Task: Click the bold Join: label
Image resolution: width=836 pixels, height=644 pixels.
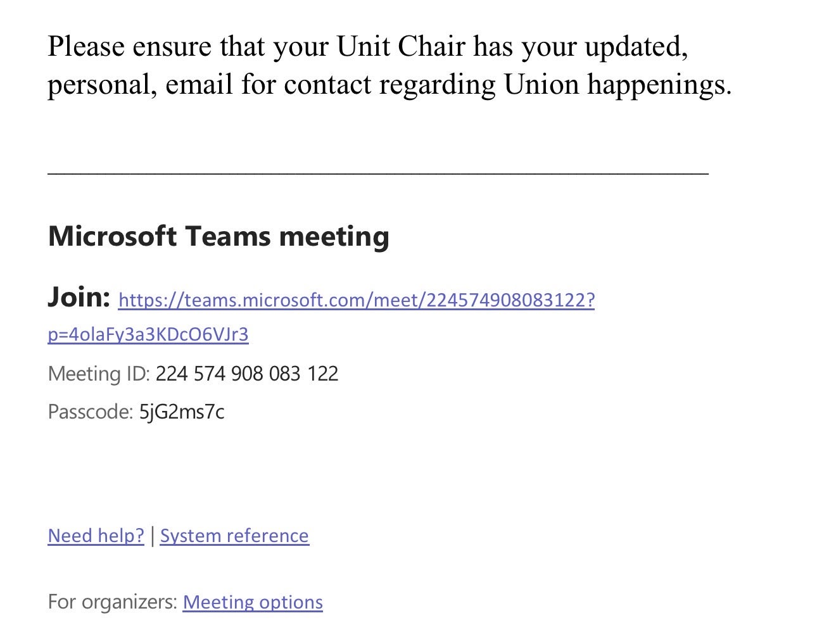Action: (x=79, y=297)
